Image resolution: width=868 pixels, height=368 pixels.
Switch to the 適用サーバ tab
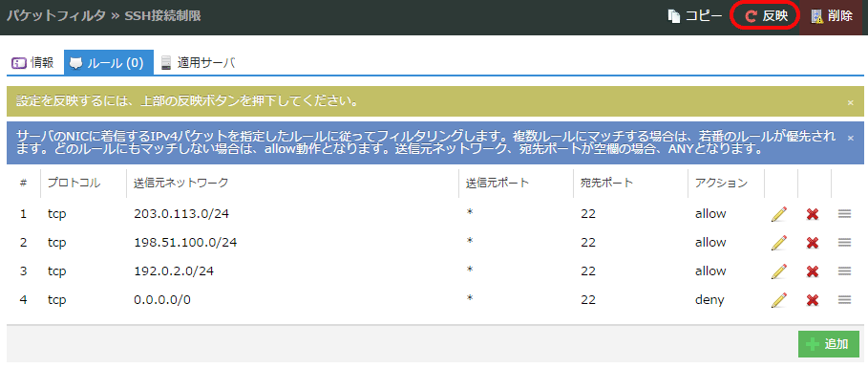click(198, 63)
